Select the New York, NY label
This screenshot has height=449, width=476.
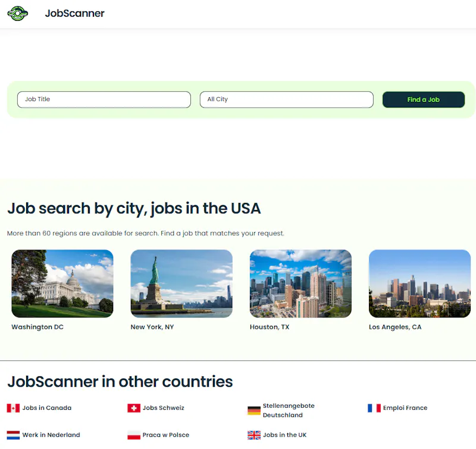[152, 327]
